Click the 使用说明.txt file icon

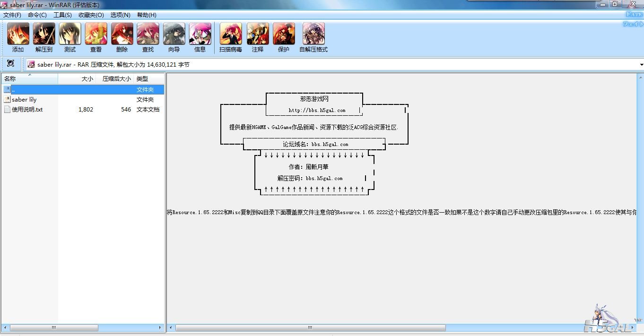pos(7,109)
